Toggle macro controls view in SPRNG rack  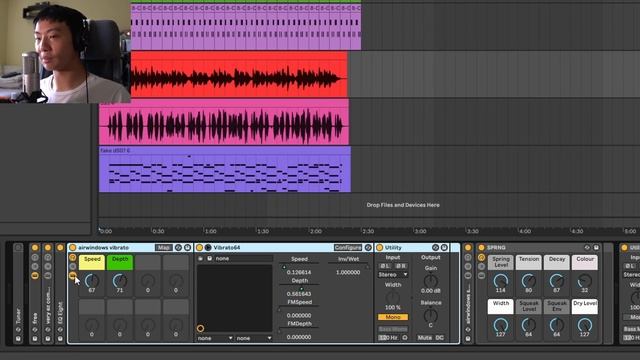coord(482,257)
